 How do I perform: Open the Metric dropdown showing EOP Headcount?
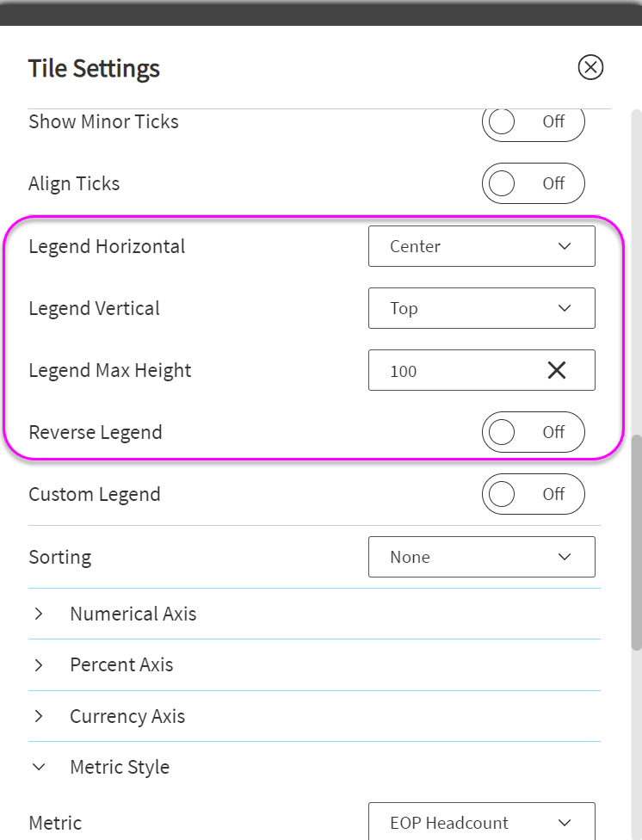(481, 823)
